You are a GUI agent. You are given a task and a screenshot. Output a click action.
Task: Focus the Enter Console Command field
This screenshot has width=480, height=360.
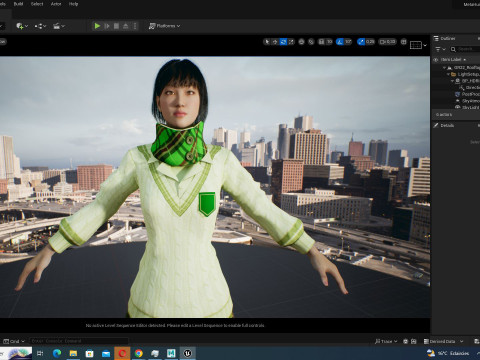pyautogui.click(x=79, y=341)
